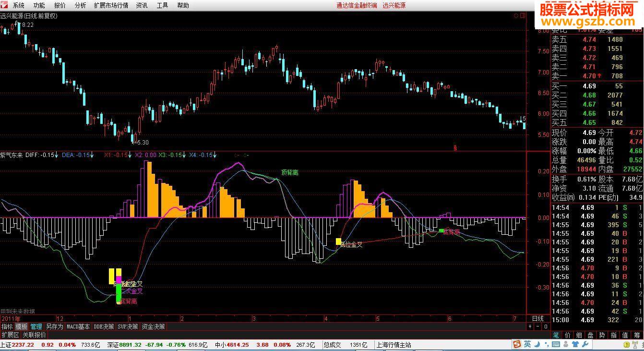Viewport: 644px width, 351px height.
Task: Select the DDE决策 template
Action: 104,327
